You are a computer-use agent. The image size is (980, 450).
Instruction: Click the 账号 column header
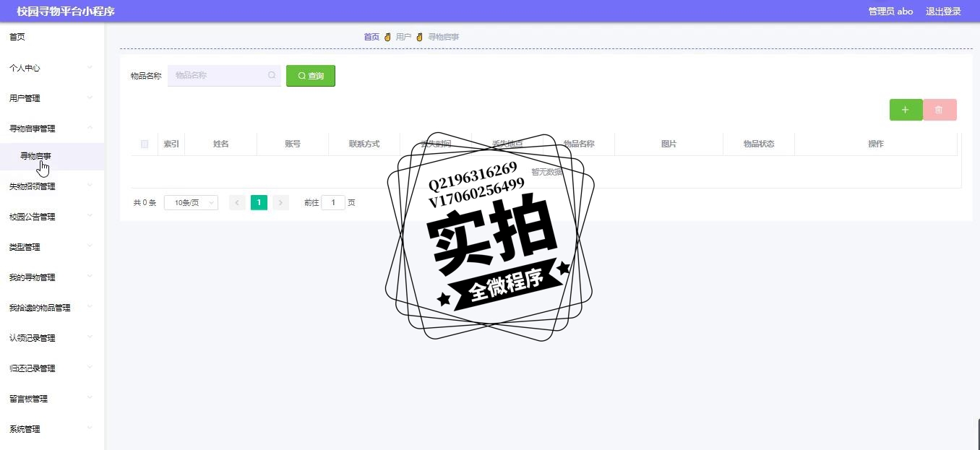point(293,144)
